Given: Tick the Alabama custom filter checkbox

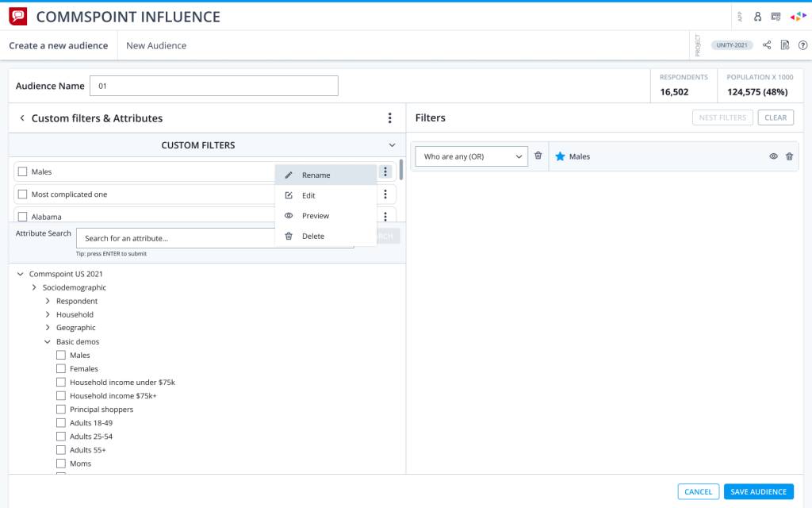Looking at the screenshot, I should click(22, 217).
